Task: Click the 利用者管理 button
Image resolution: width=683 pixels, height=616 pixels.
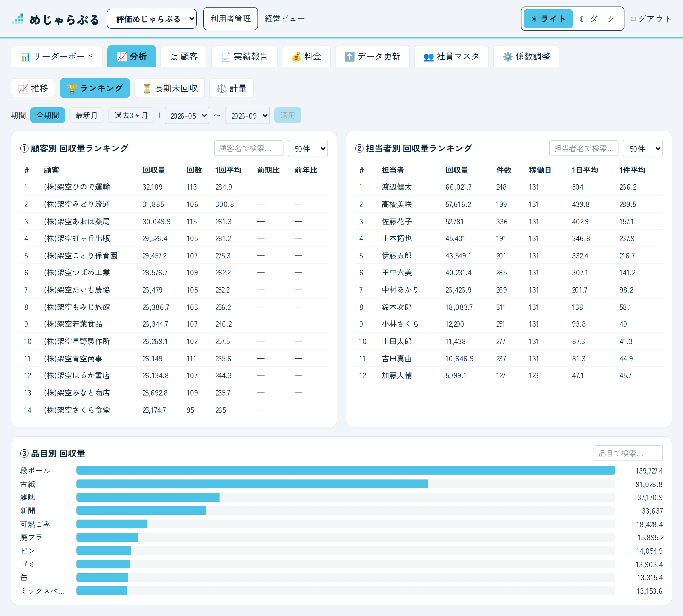Action: coord(231,19)
